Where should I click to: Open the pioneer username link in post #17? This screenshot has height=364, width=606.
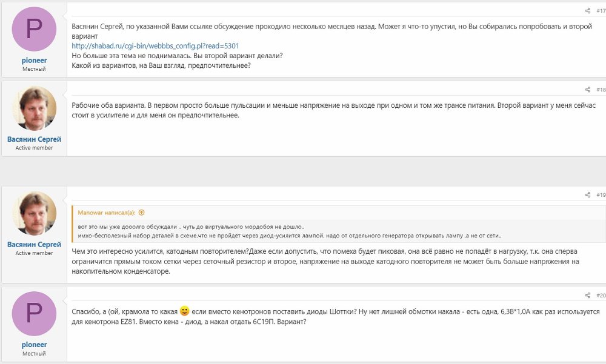(34, 61)
